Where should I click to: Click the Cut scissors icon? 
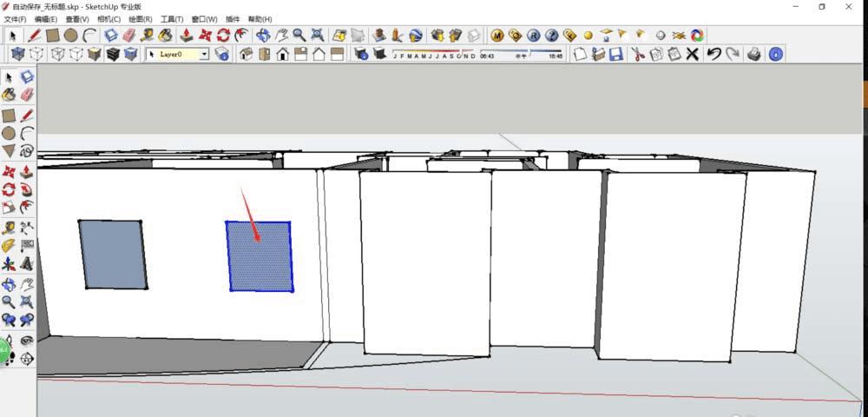click(638, 54)
